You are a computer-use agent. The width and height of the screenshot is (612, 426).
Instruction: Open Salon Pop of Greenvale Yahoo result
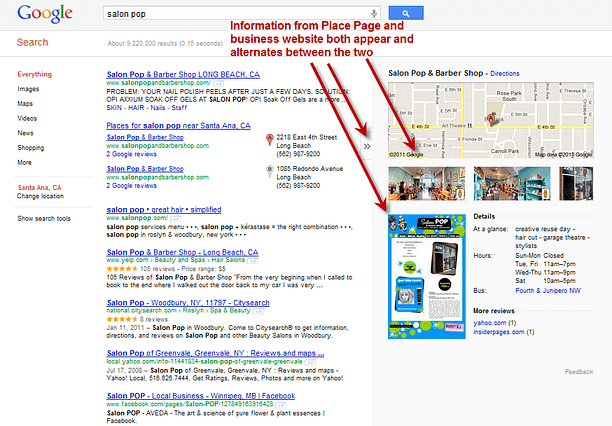pyautogui.click(x=215, y=353)
